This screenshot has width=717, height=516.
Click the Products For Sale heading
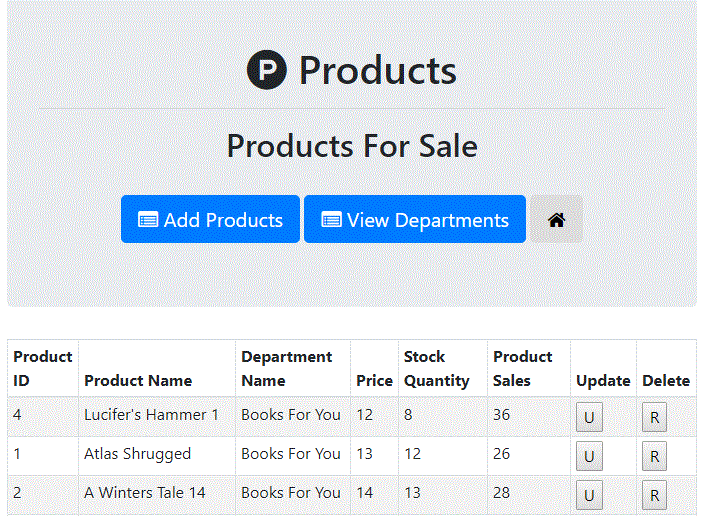(x=352, y=146)
